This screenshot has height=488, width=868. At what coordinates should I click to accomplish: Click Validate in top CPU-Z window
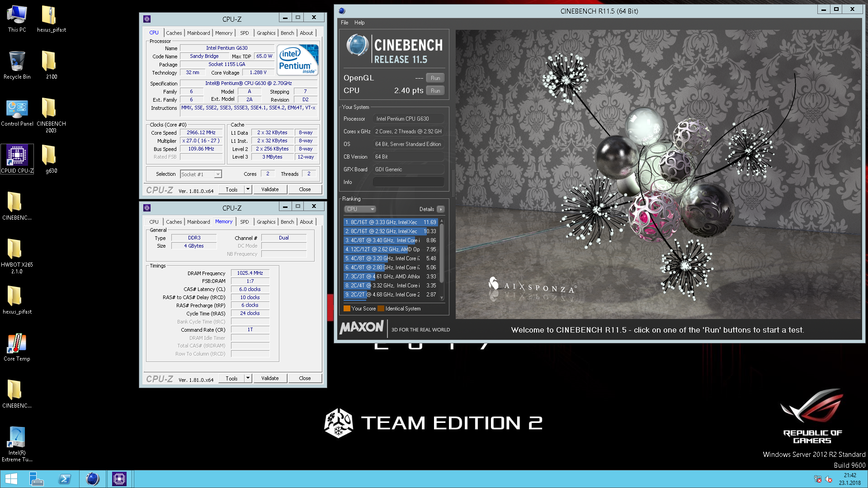point(270,189)
